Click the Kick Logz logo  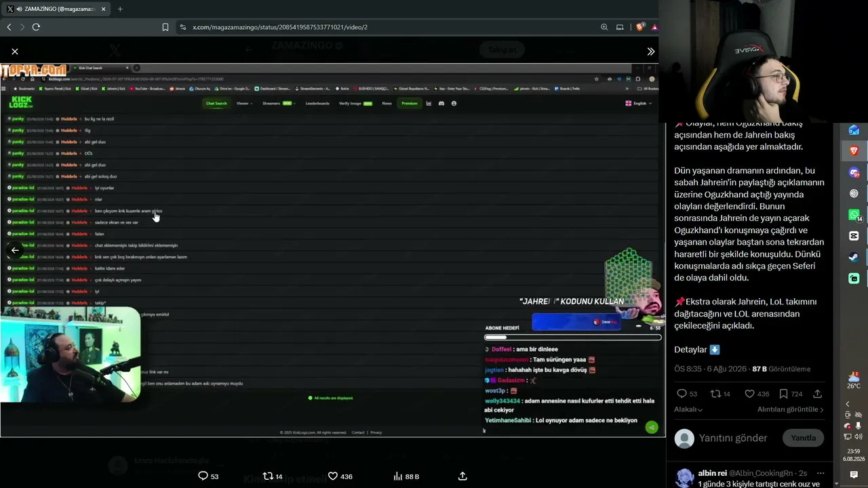20,102
